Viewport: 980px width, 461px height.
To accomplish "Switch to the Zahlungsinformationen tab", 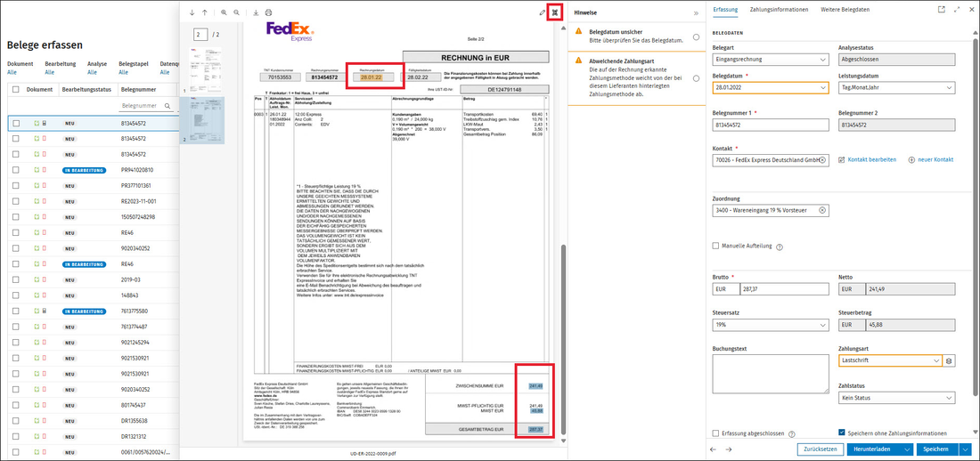I will coord(779,10).
